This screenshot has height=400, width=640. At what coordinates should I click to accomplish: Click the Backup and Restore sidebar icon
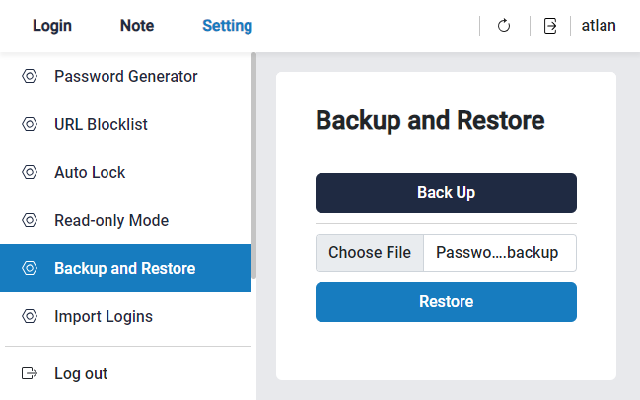(29, 268)
